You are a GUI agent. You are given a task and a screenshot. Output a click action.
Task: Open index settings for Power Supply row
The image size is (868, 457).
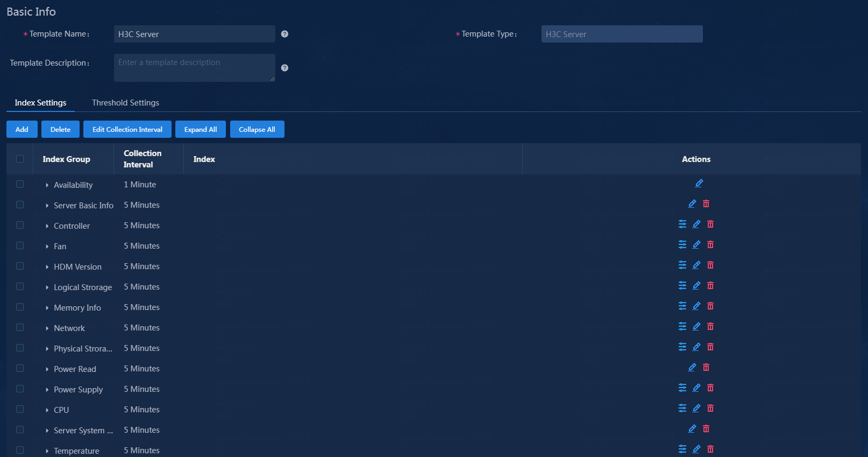(682, 388)
